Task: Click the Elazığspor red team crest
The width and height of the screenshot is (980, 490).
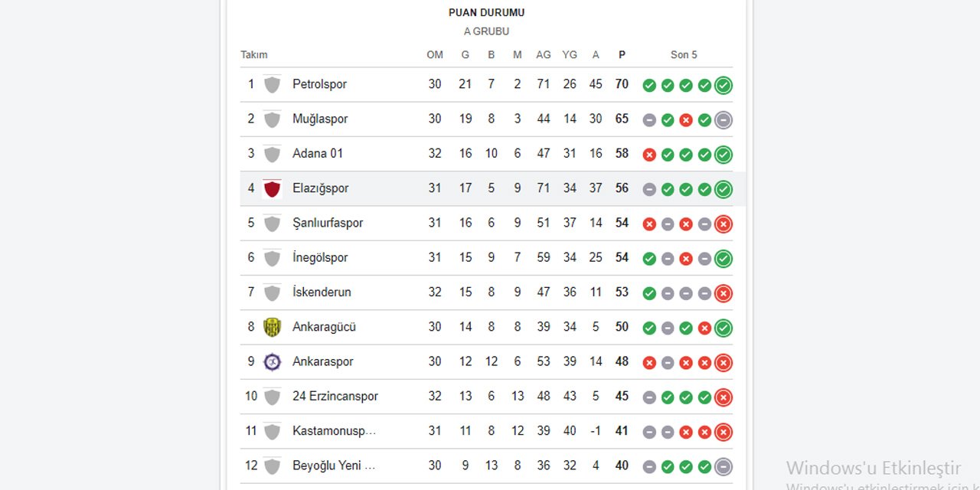Action: point(272,188)
